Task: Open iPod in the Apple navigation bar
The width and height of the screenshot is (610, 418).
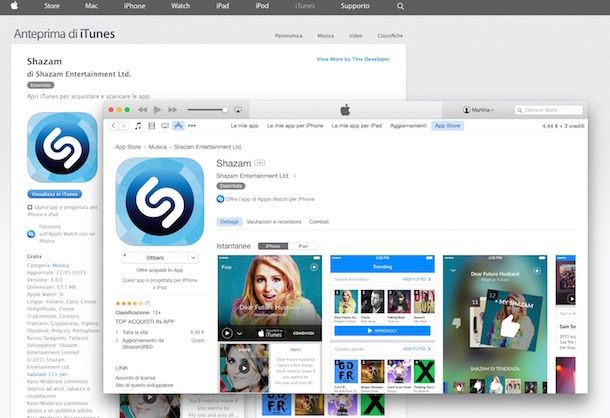Action: 262,6
